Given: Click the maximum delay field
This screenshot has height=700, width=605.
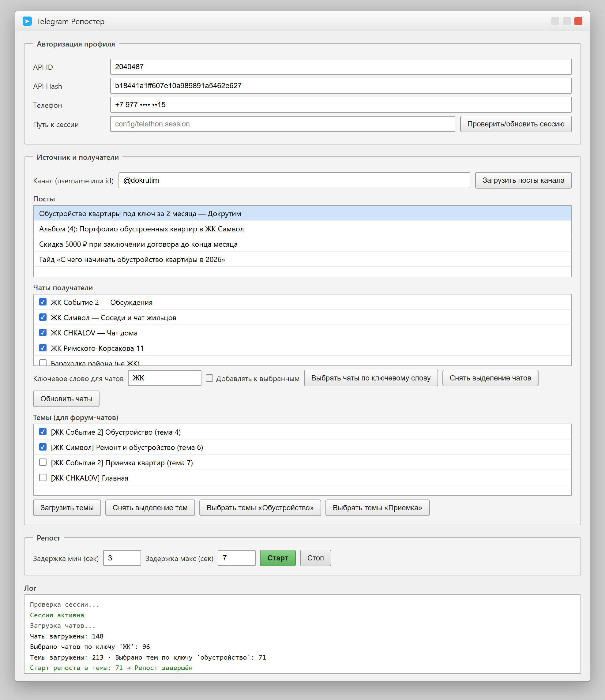Looking at the screenshot, I should pyautogui.click(x=237, y=558).
